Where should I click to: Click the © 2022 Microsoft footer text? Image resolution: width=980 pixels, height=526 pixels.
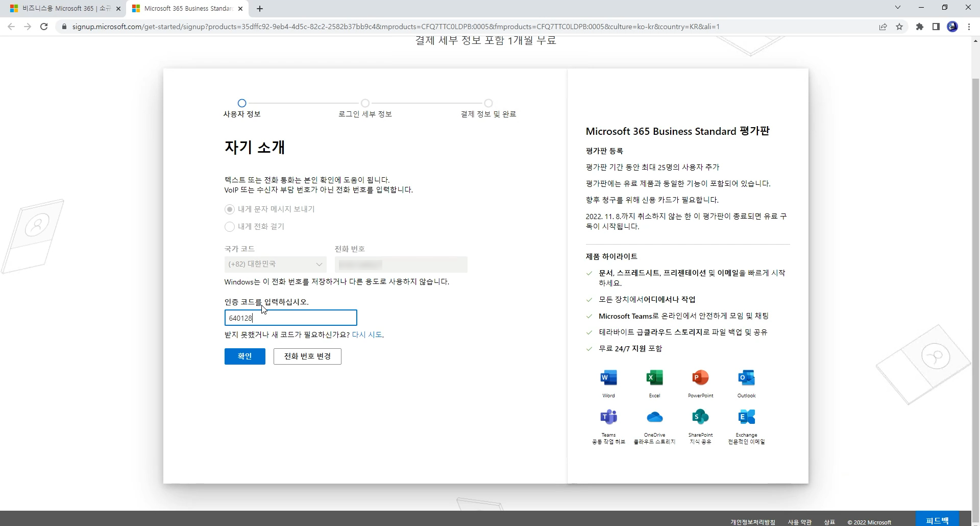pos(869,522)
